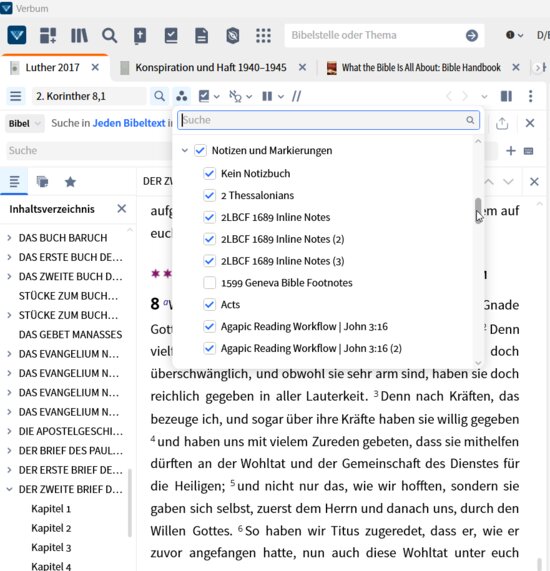Open the applications grid icon

click(263, 35)
